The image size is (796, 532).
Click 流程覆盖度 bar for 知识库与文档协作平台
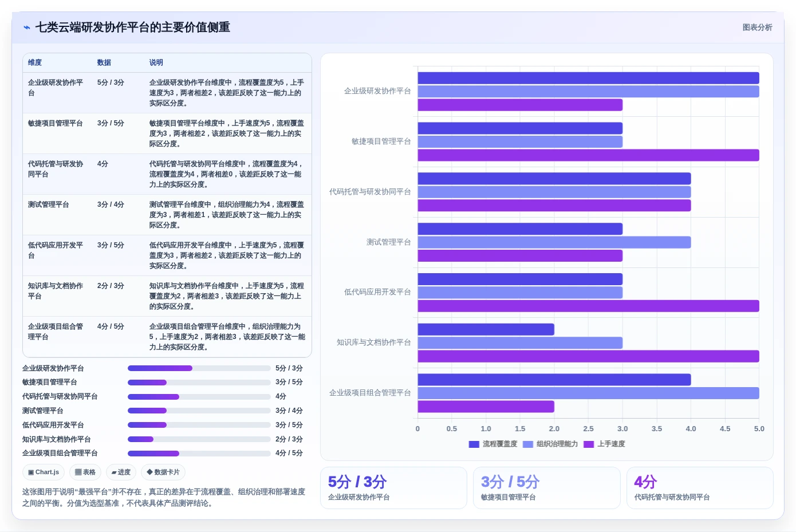(486, 329)
